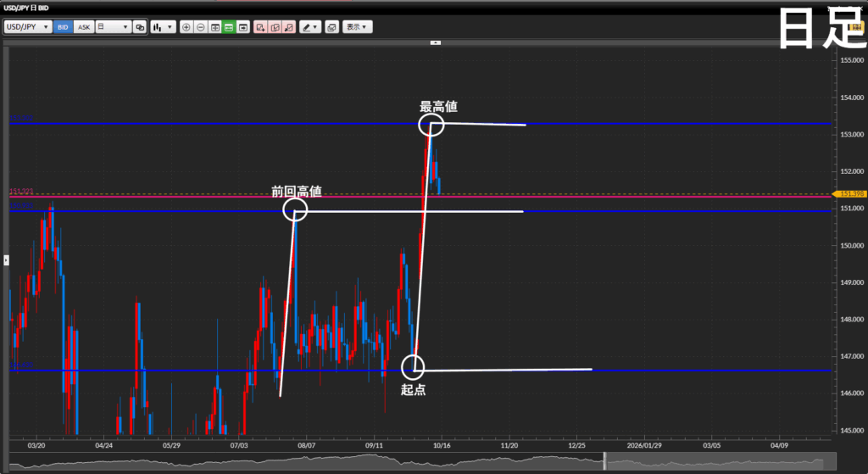Click the link charts icon beside timeframe
This screenshot has width=868, height=474.
141,27
